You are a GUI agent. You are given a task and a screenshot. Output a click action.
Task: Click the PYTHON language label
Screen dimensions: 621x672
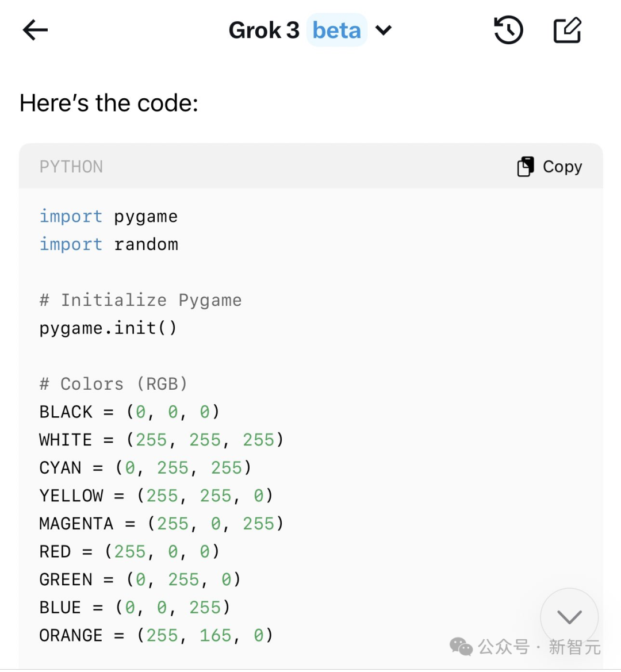point(71,167)
